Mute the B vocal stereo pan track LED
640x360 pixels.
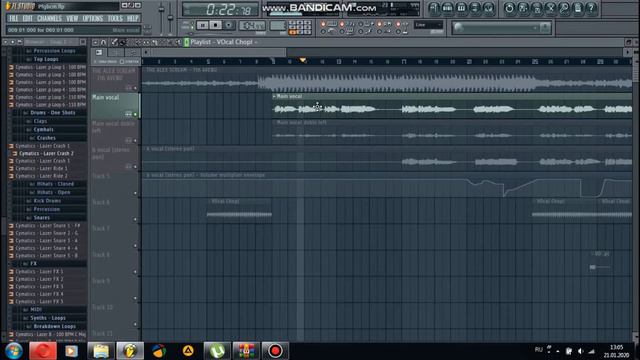136,167
